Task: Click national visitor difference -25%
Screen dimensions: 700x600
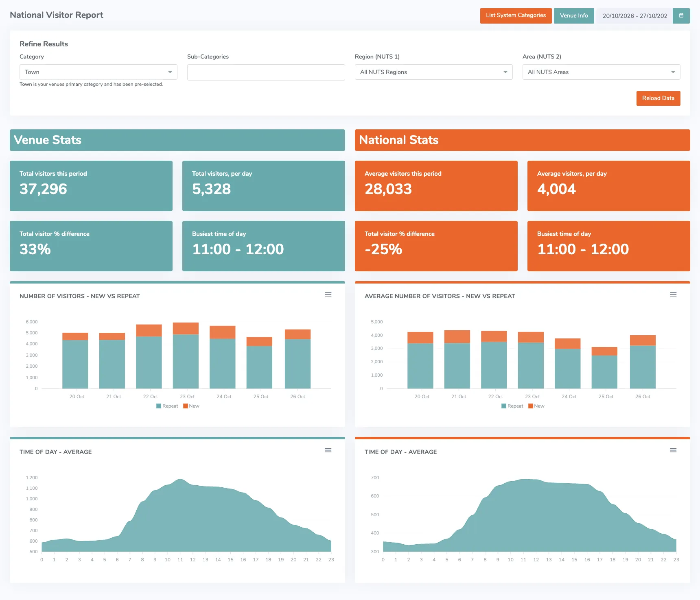Action: tap(436, 246)
